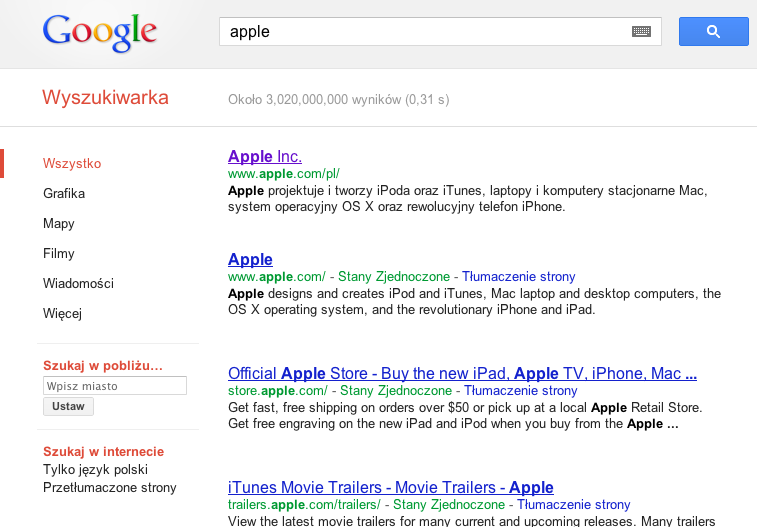The image size is (757, 527).
Task: Switch to Mapy results
Action: (x=58, y=223)
